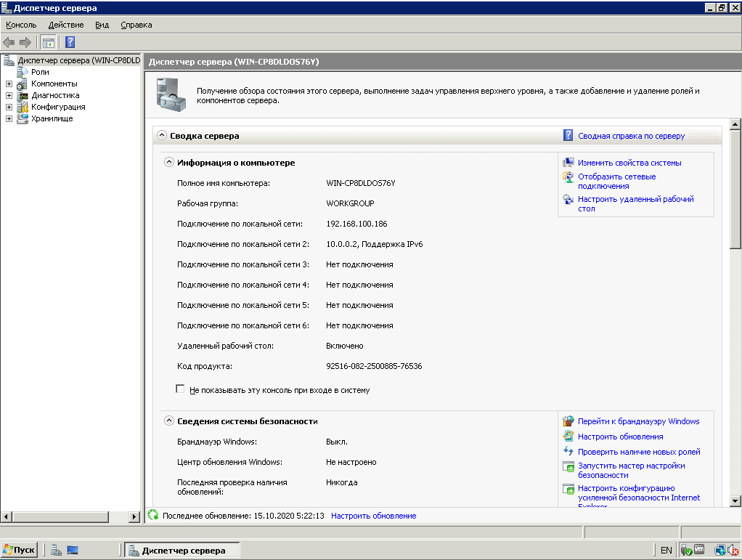Click Настроить обновление link in status line
742x560 pixels.
pos(373,516)
